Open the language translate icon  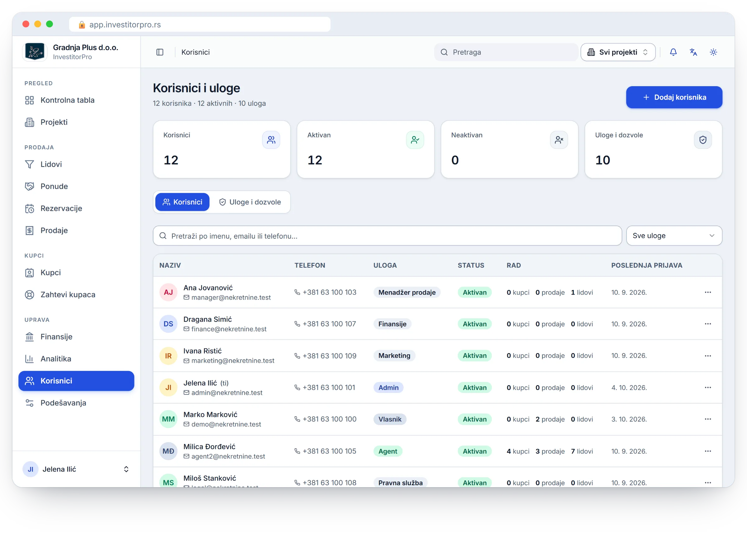coord(693,52)
